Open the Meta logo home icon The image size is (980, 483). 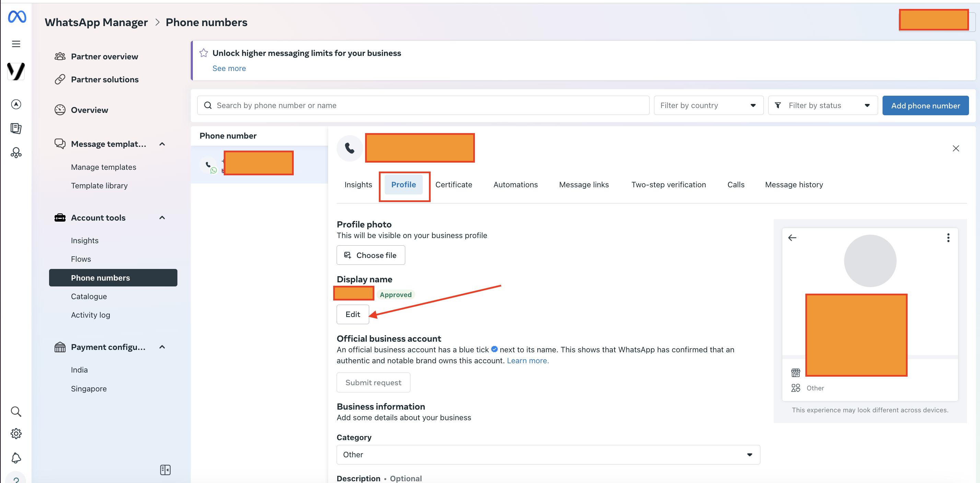click(x=17, y=17)
